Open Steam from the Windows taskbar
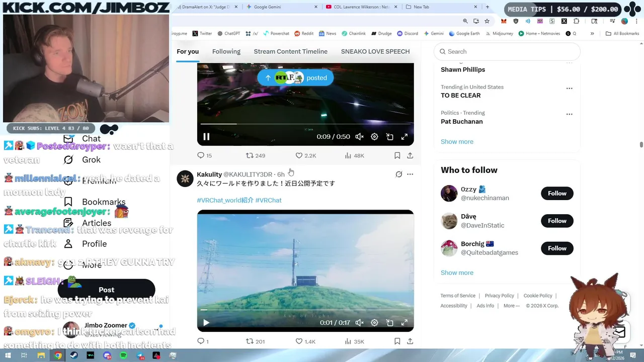Image resolution: width=644 pixels, height=362 pixels. pos(74,355)
